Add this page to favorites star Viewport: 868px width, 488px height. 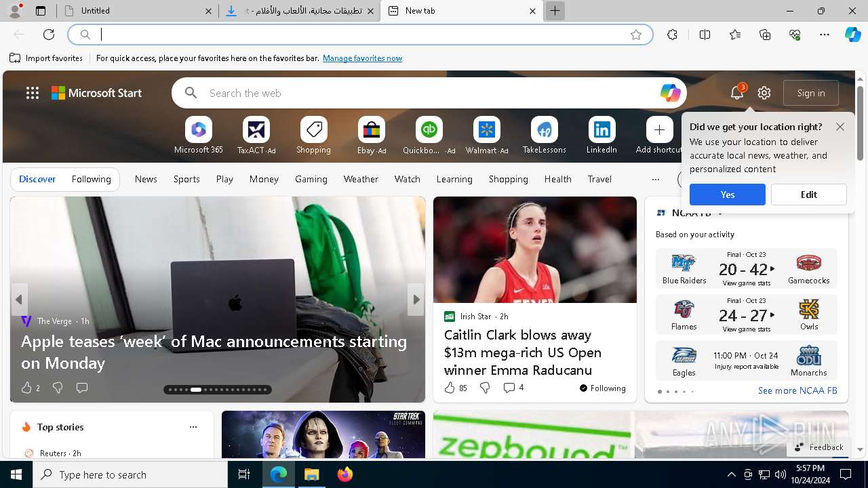click(635, 35)
